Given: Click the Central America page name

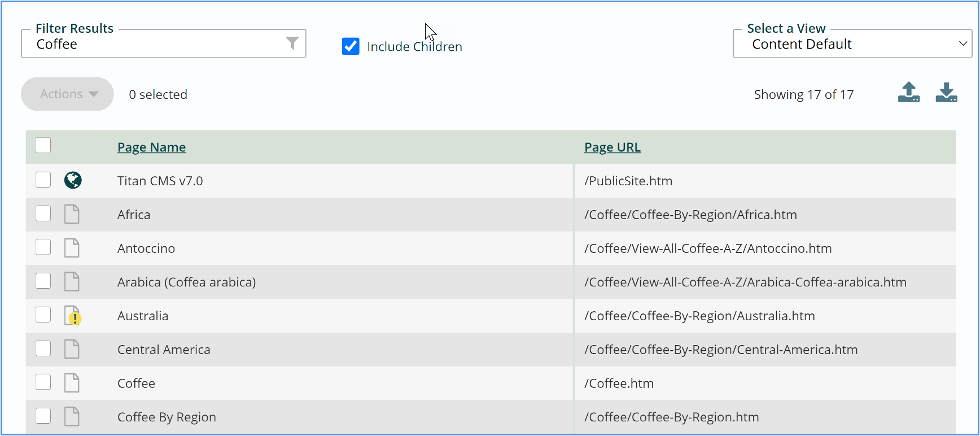Looking at the screenshot, I should [x=164, y=350].
